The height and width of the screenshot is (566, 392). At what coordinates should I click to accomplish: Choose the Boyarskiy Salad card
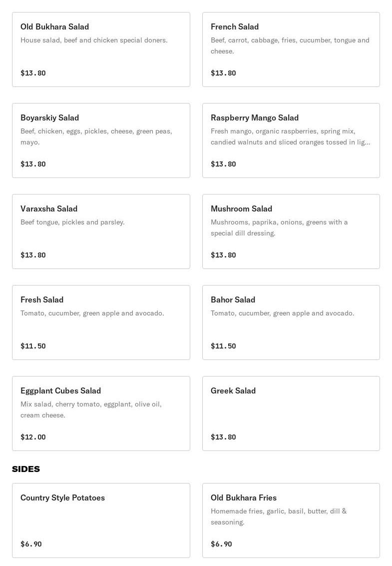click(101, 140)
